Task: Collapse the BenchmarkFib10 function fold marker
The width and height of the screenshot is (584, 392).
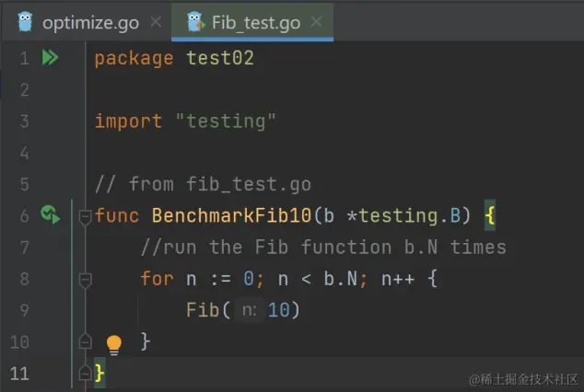Action: pos(85,216)
